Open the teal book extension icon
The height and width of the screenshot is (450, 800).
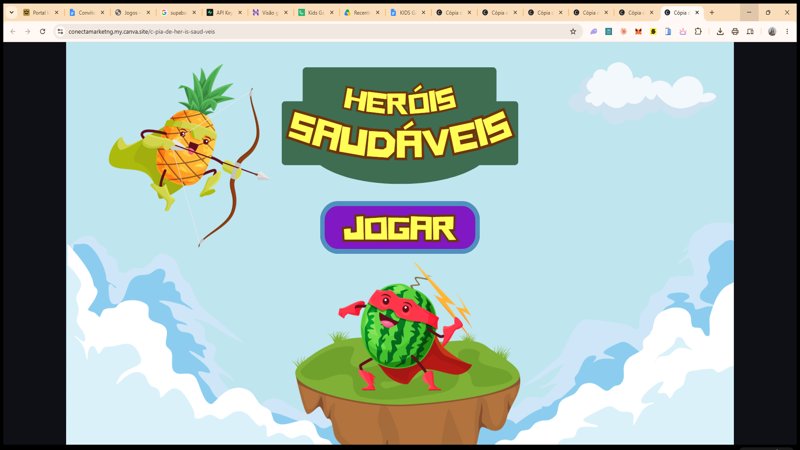pos(608,32)
